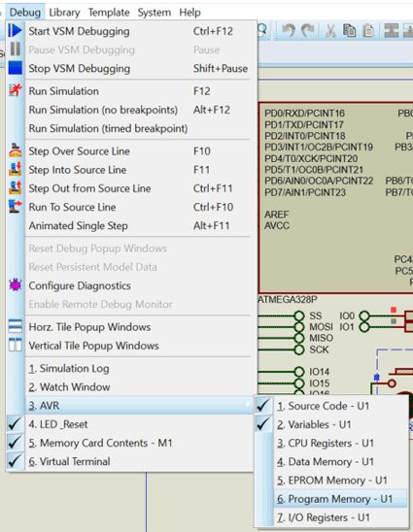Open the Template menu
Image resolution: width=413 pixels, height=532 pixels.
tap(109, 13)
